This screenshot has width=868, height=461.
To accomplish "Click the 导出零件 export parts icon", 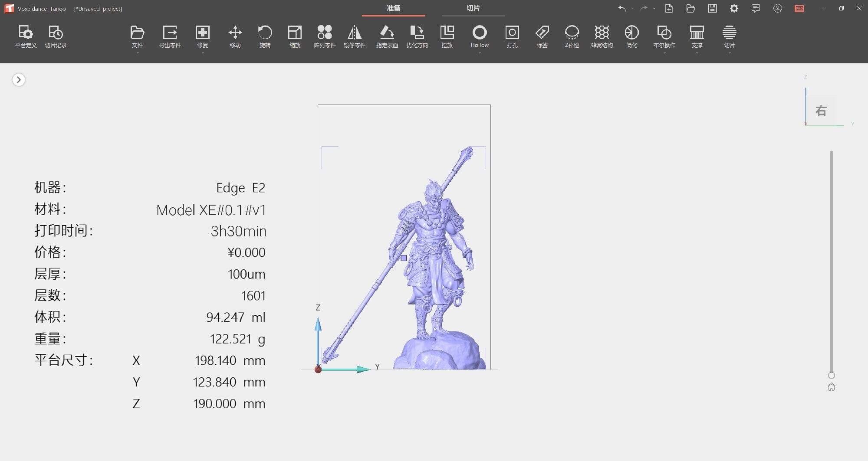I will click(x=170, y=33).
